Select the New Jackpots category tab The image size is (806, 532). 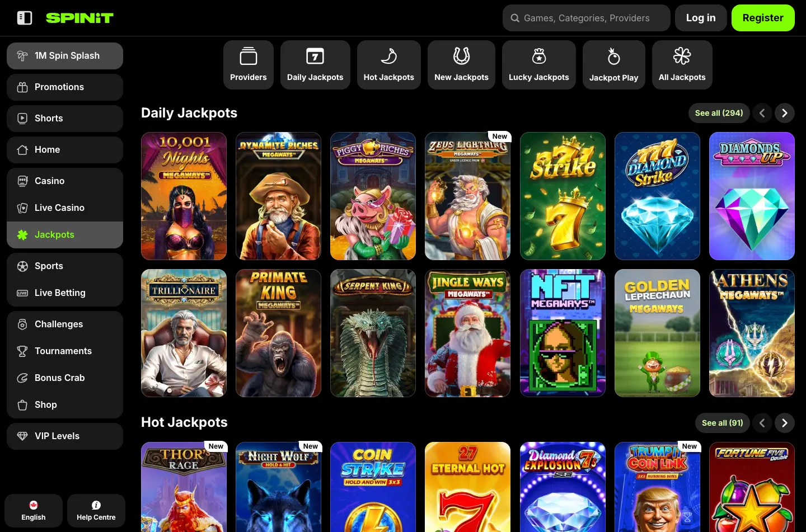(461, 65)
